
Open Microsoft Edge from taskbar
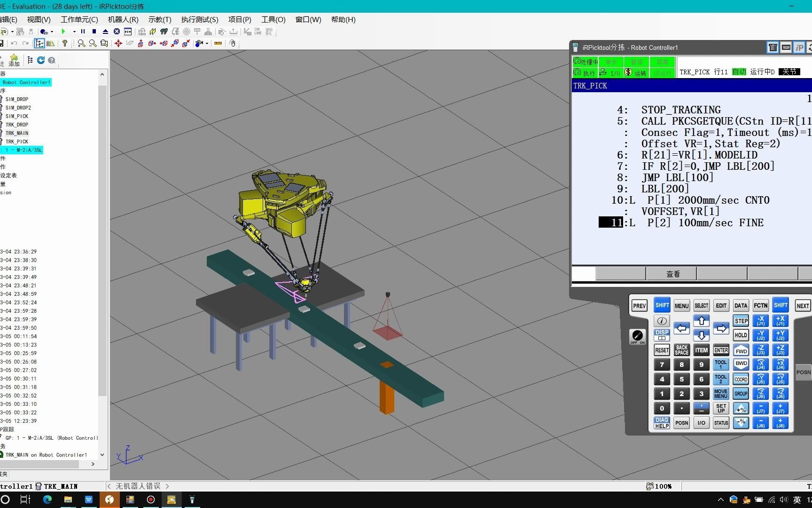[47, 500]
